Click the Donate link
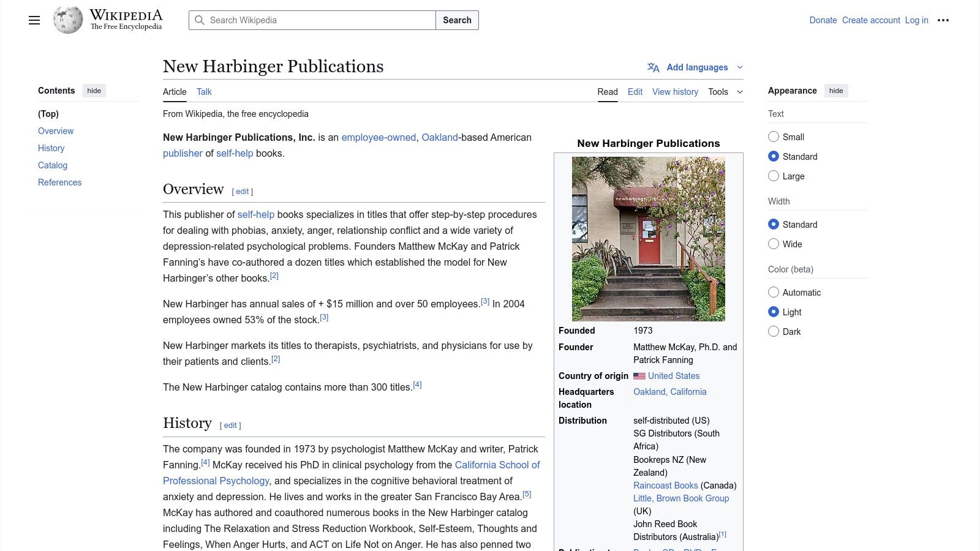Image resolution: width=980 pixels, height=551 pixels. click(x=823, y=20)
